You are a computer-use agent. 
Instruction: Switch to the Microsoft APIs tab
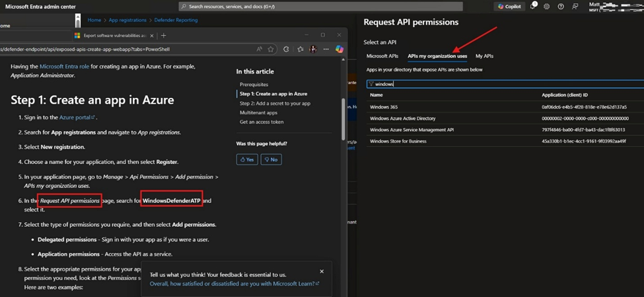[382, 56]
